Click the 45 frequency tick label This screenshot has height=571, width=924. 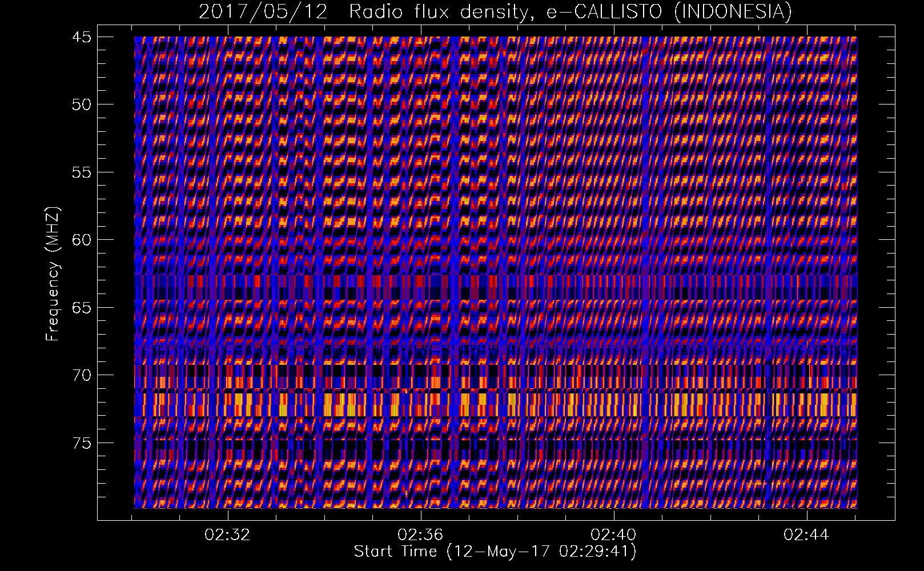82,37
